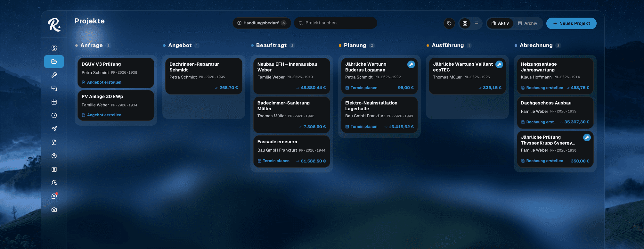Open the box inventory icon in sidebar
Image resolution: width=644 pixels, height=249 pixels.
pyautogui.click(x=54, y=156)
